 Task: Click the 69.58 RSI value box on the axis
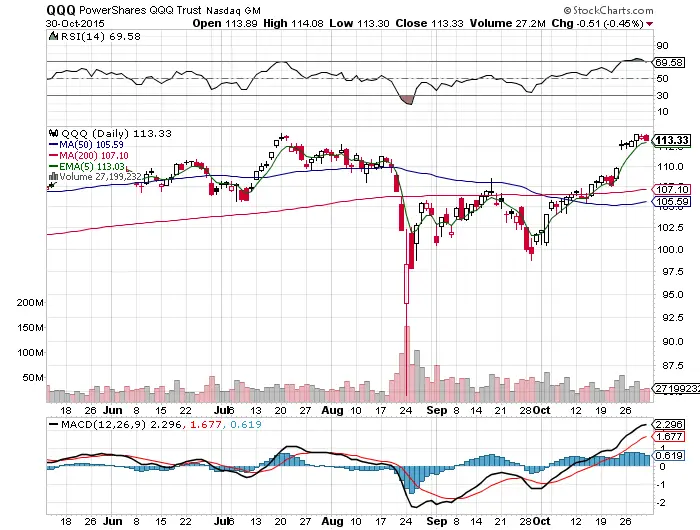pos(669,63)
